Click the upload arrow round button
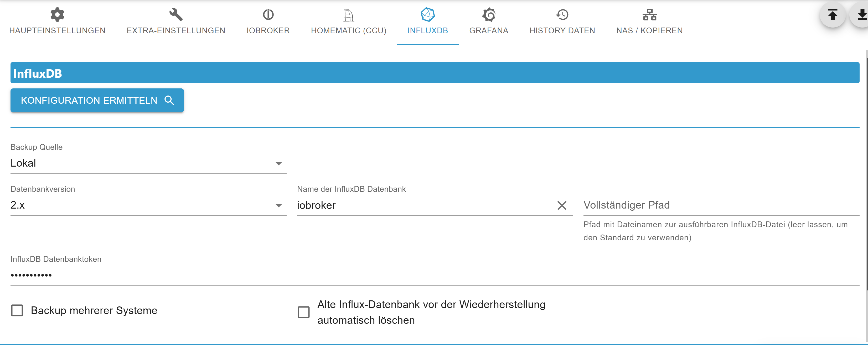Screen dimensions: 868x345 (x=832, y=14)
